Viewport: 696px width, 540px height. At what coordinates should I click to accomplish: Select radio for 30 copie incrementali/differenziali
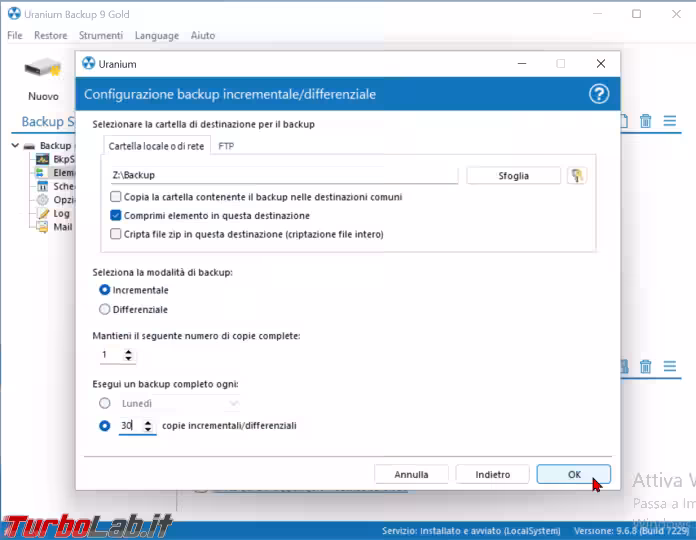(105, 426)
